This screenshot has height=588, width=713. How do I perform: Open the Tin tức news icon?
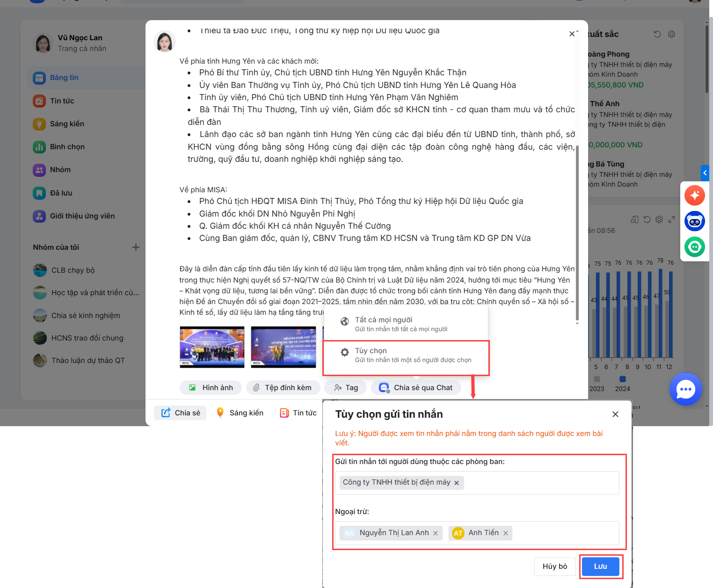(x=39, y=101)
